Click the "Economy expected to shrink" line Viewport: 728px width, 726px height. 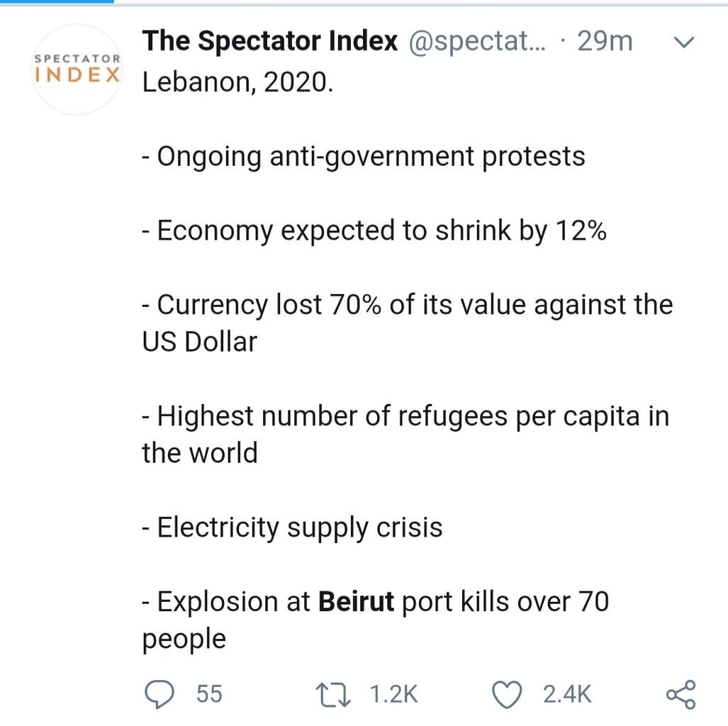374,230
